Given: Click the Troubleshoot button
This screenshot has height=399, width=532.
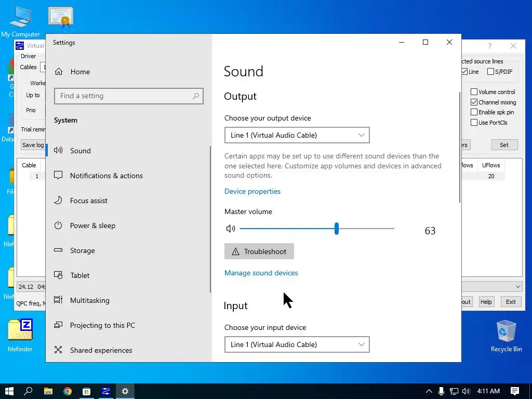Looking at the screenshot, I should pyautogui.click(x=259, y=251).
